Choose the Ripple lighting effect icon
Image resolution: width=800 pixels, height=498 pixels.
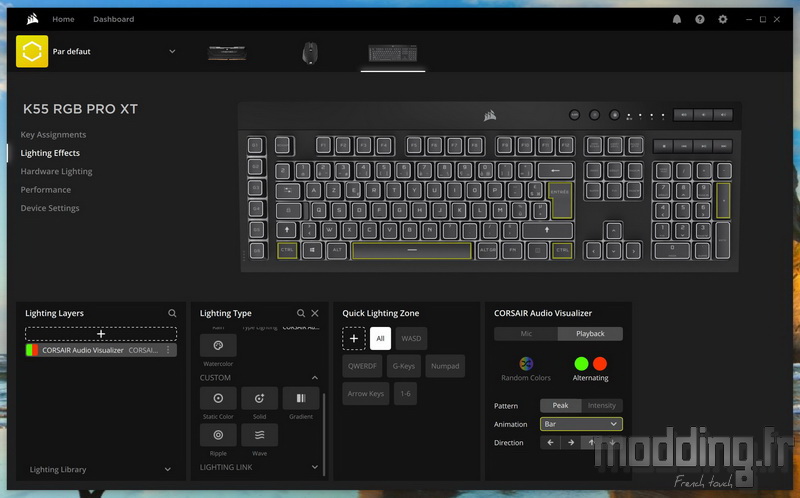[x=218, y=435]
